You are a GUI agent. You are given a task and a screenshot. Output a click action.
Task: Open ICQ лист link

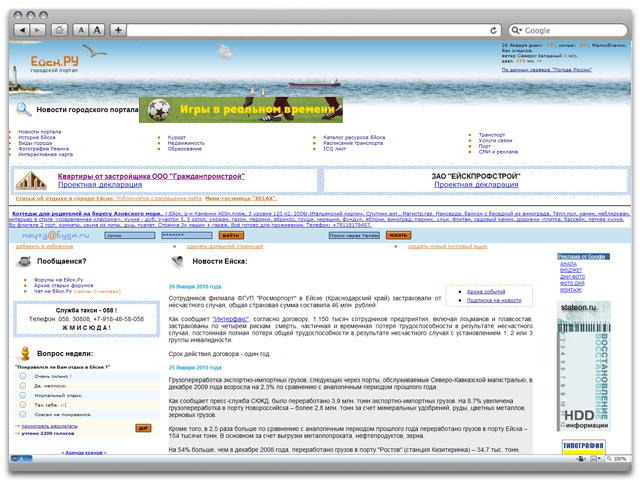click(x=334, y=149)
